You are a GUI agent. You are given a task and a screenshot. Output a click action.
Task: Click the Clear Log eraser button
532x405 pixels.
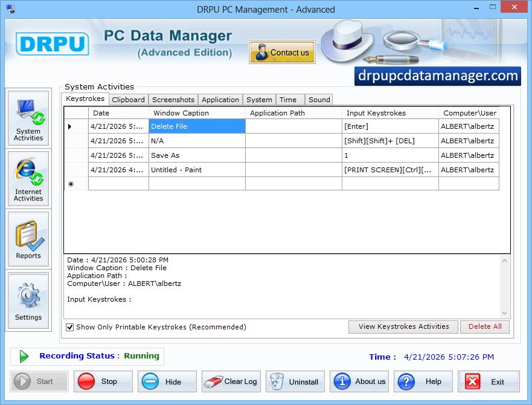point(231,381)
